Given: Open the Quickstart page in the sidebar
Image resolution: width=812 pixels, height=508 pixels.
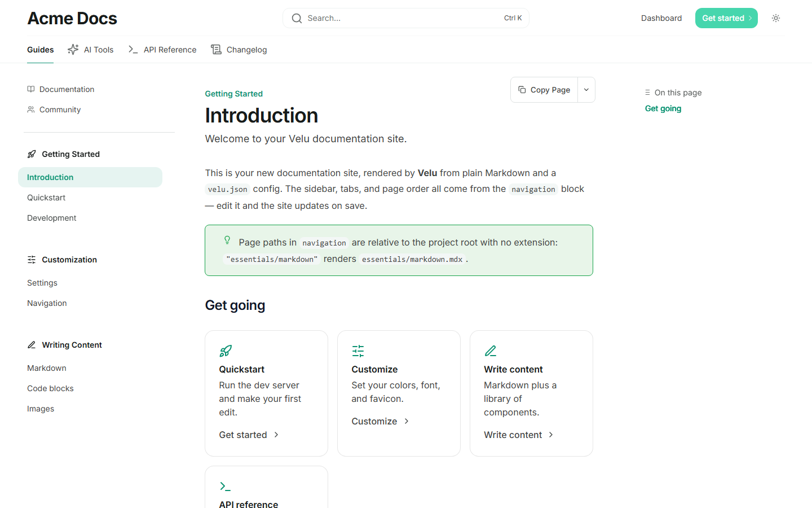Looking at the screenshot, I should pos(46,198).
